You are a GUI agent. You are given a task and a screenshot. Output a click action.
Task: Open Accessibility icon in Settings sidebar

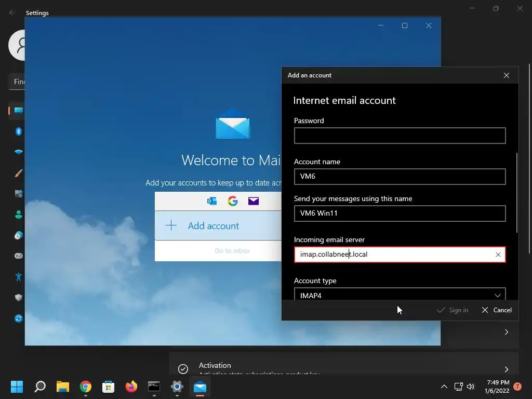[18, 277]
